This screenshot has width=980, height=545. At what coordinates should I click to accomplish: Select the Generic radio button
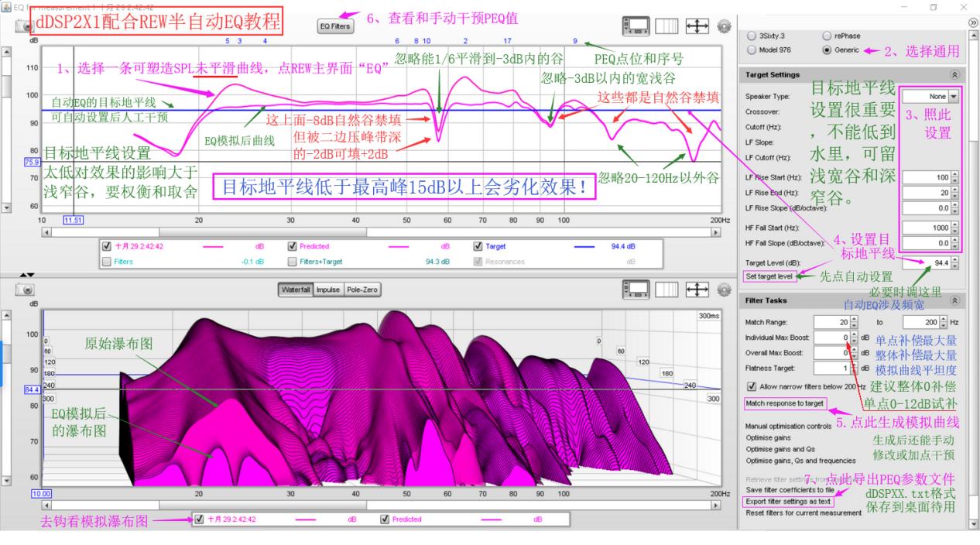(827, 51)
